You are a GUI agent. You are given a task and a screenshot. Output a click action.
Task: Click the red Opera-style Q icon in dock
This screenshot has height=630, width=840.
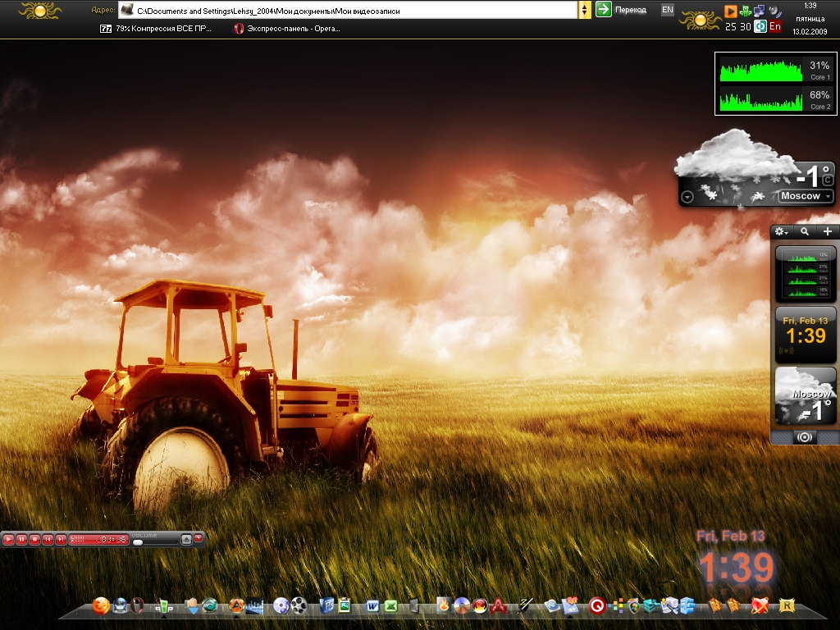coord(597,606)
